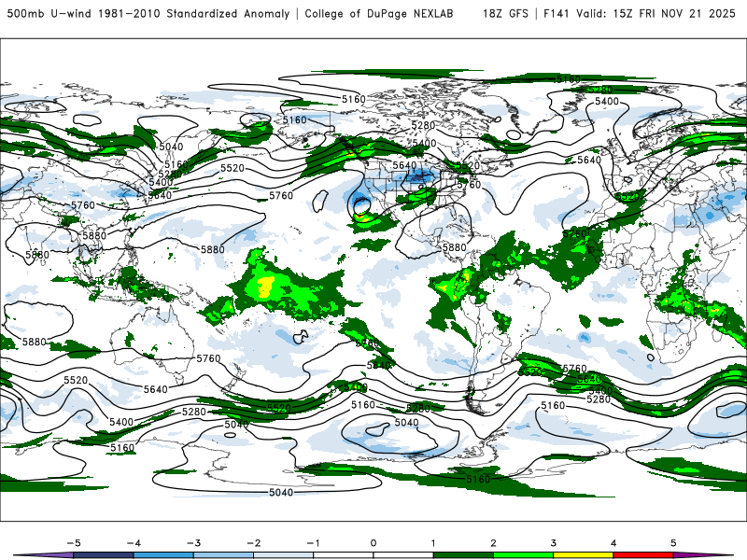This screenshot has width=747, height=560.
Task: Click the light blue -3 to -2 colorbar segment
Action: point(223,555)
